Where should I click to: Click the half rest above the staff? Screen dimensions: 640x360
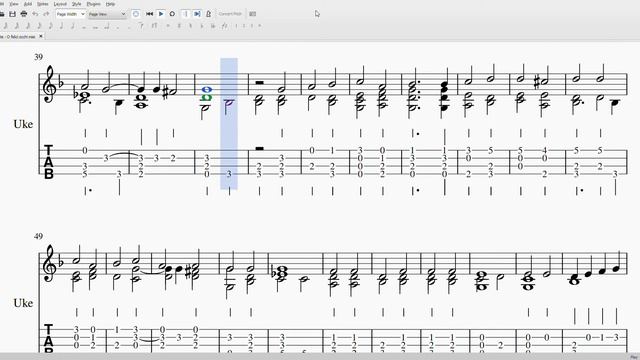pyautogui.click(x=259, y=82)
